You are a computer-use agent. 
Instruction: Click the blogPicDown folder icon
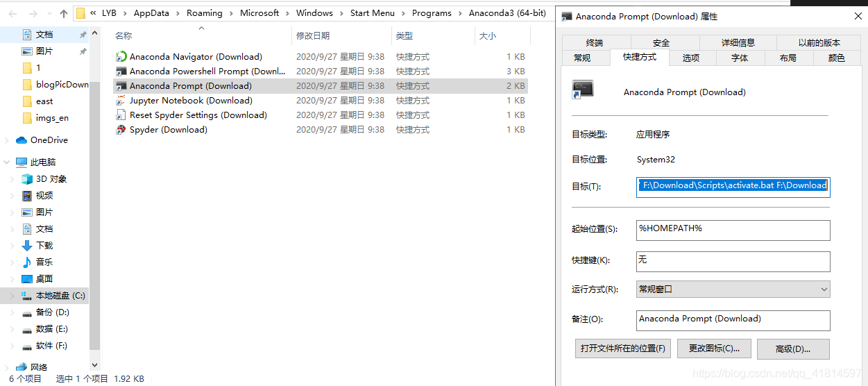27,85
